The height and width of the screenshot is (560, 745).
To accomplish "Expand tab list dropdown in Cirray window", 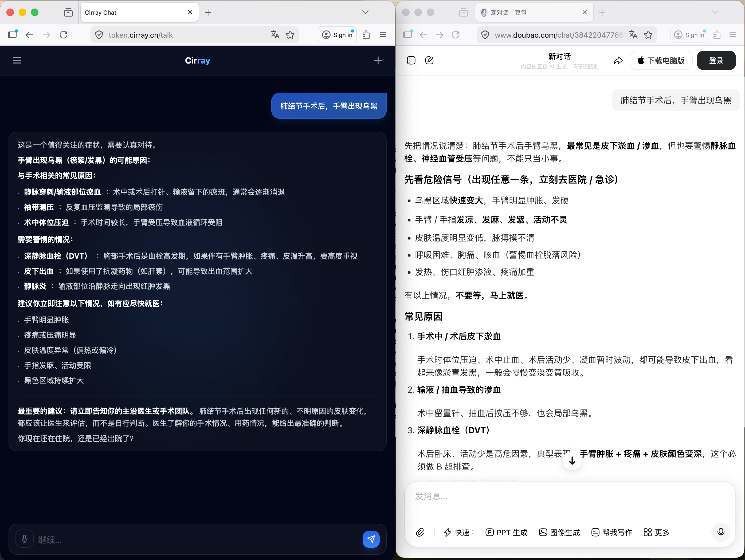I will (365, 13).
